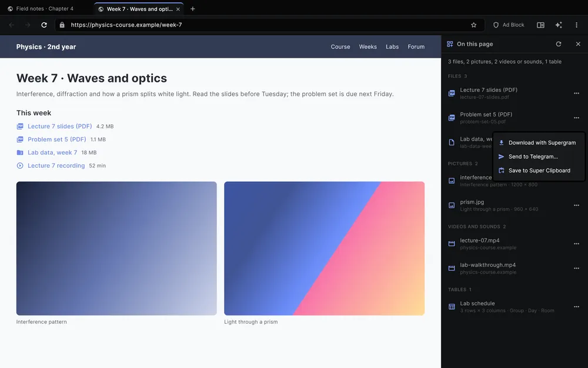Click the table icon beside Lab schedule
This screenshot has width=588, height=368.
(452, 307)
